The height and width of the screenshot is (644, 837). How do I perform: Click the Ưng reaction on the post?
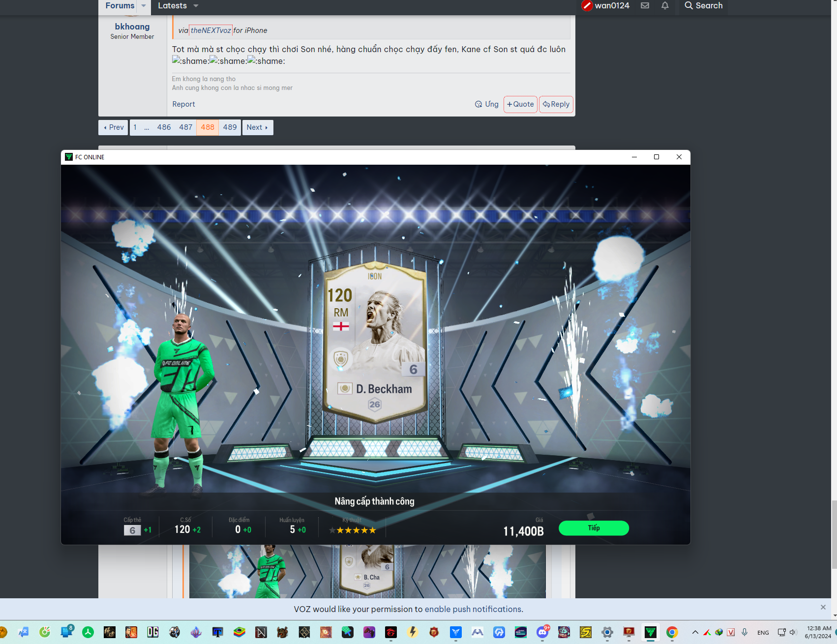pos(487,104)
